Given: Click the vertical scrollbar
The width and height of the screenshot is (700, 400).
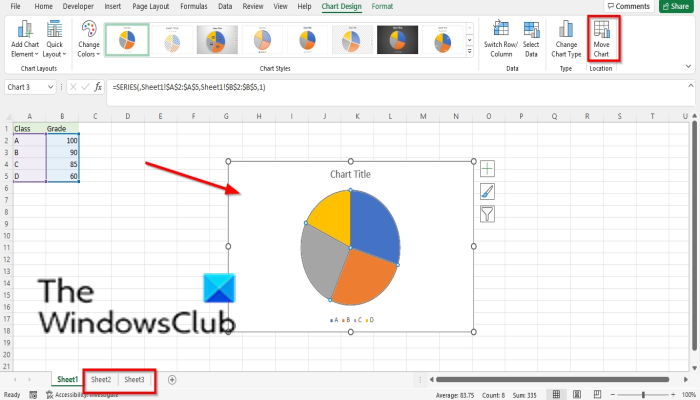Looking at the screenshot, I should pyautogui.click(x=694, y=234).
